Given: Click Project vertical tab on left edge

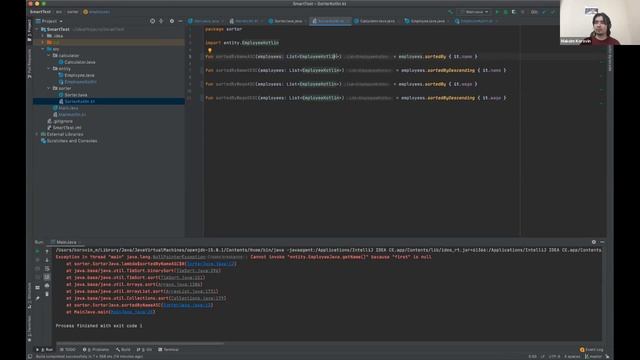Looking at the screenshot, I should tap(29, 30).
